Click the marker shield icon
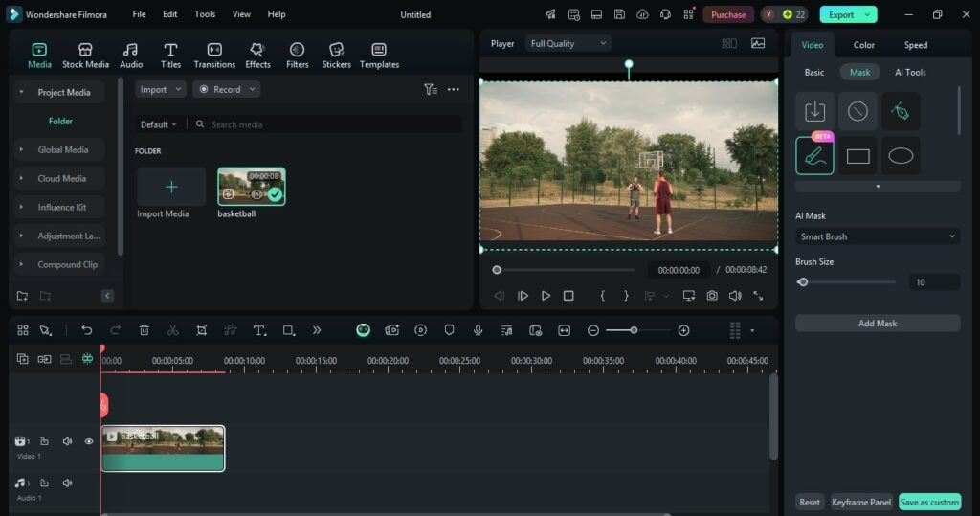This screenshot has height=516, width=980. (450, 330)
